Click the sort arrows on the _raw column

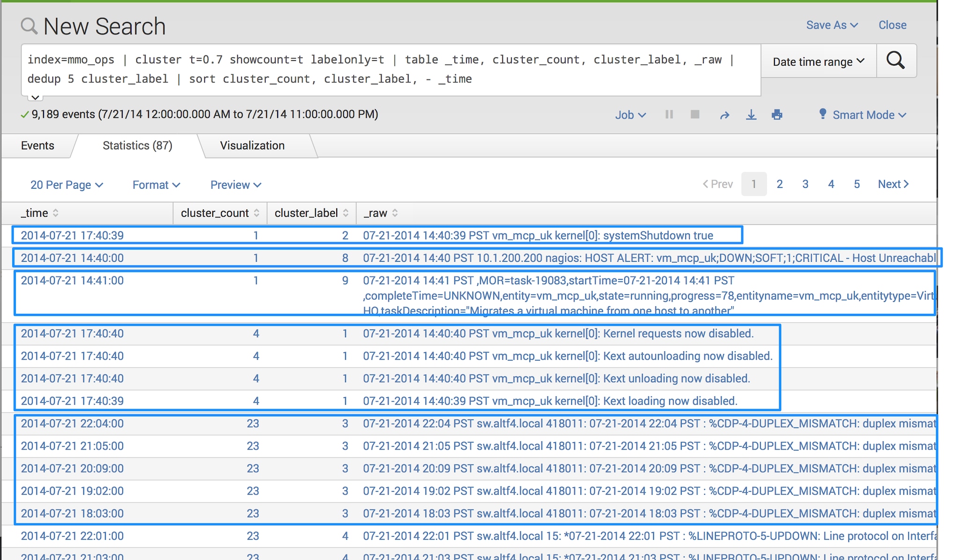coord(395,213)
